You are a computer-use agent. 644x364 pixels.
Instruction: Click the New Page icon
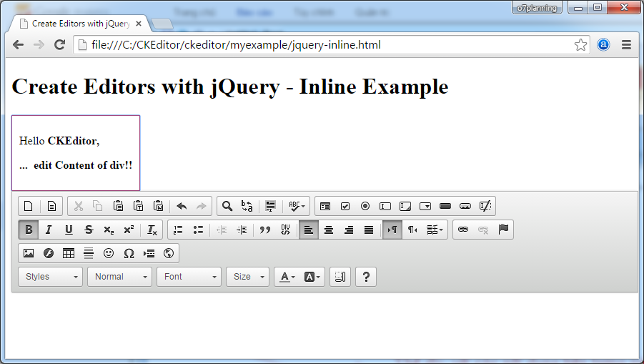29,206
